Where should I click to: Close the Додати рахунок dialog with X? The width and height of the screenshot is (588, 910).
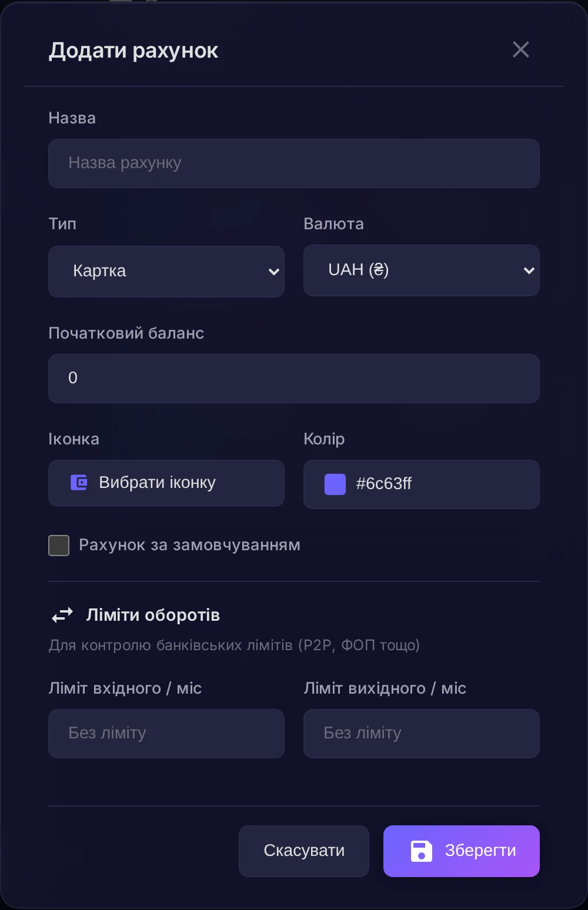tap(521, 50)
